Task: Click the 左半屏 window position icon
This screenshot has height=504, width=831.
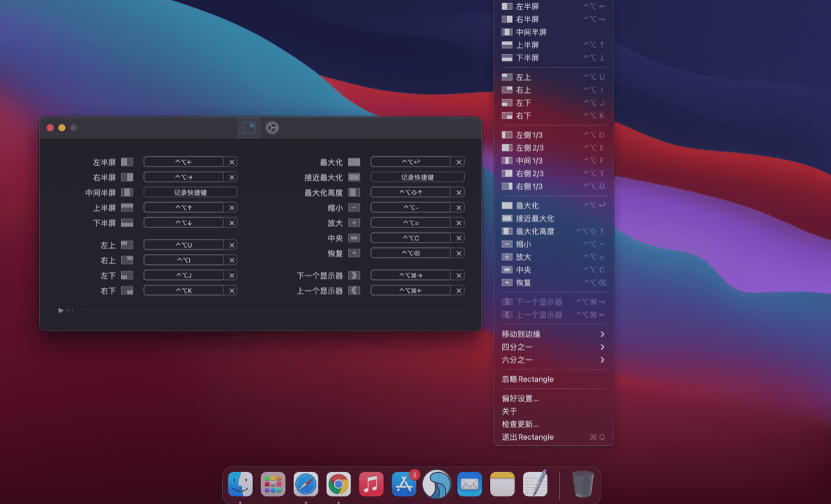Action: [128, 161]
